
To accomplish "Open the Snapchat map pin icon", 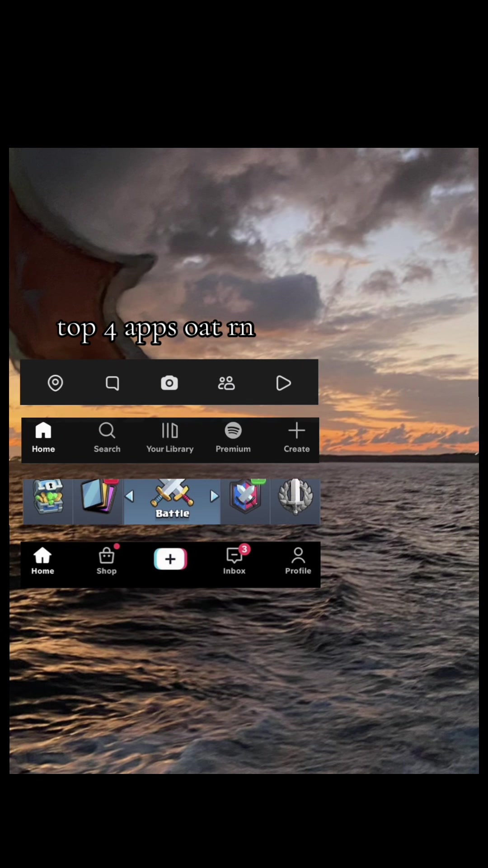I will coord(55,383).
